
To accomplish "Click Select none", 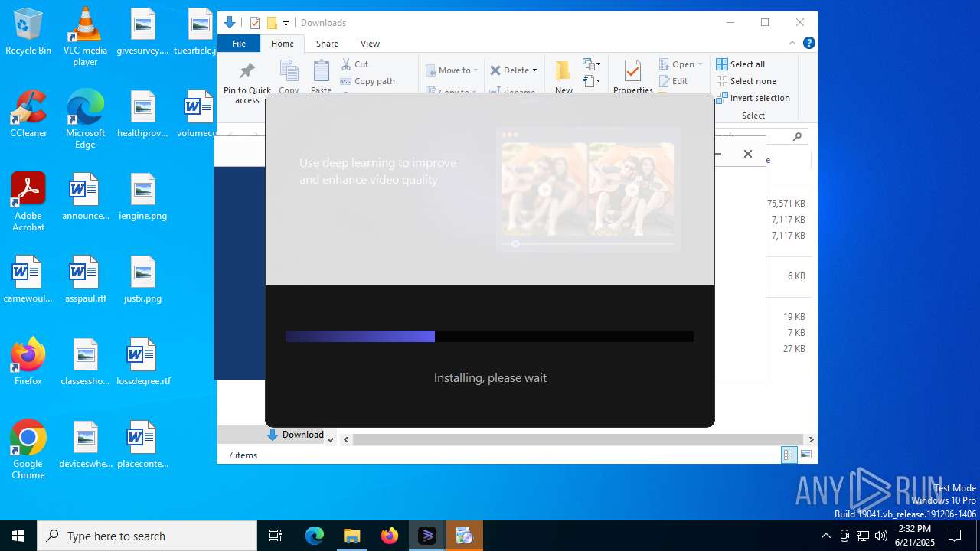I will point(746,81).
